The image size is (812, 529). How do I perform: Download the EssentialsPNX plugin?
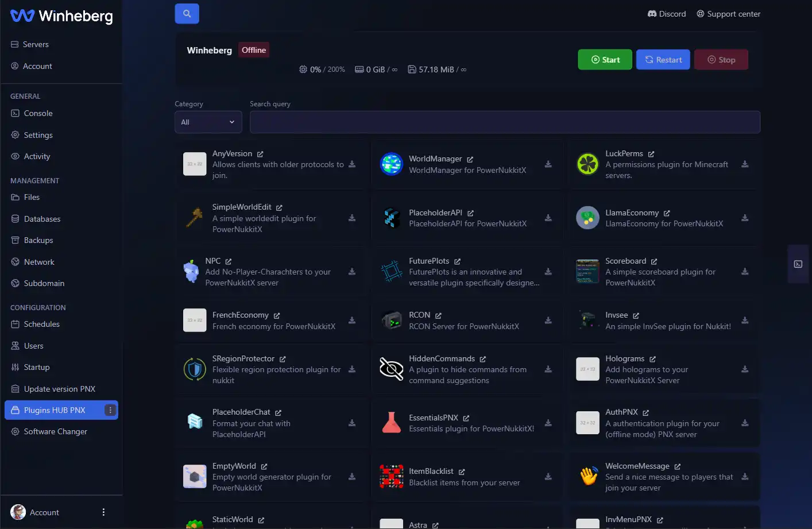[x=548, y=423]
